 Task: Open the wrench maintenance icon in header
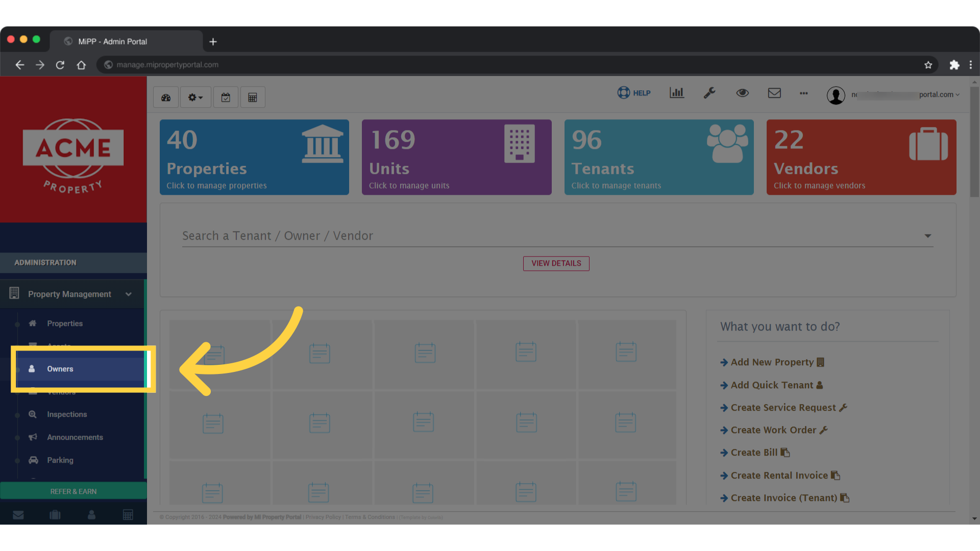709,93
